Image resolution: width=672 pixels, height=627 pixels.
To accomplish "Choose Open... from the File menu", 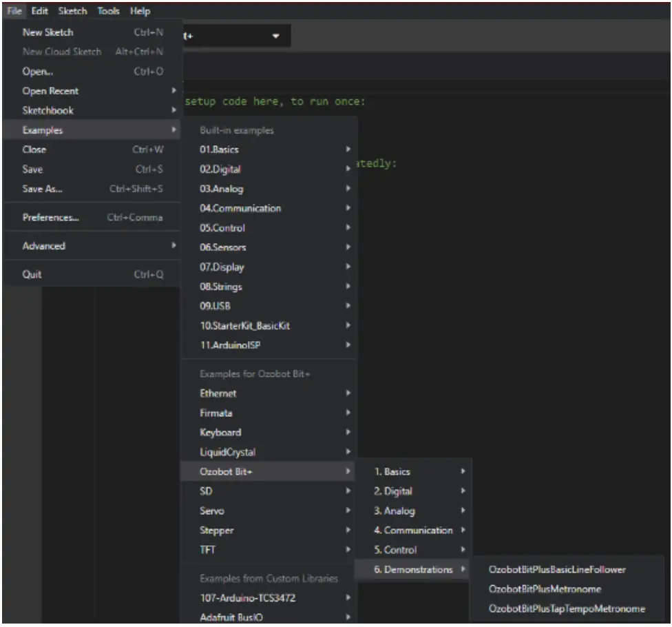I will 92,71.
